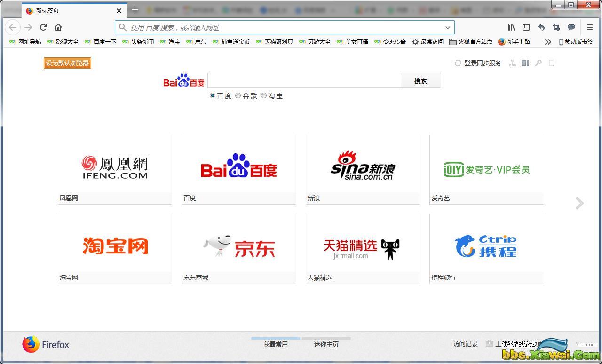Show next page of site tiles

point(579,203)
